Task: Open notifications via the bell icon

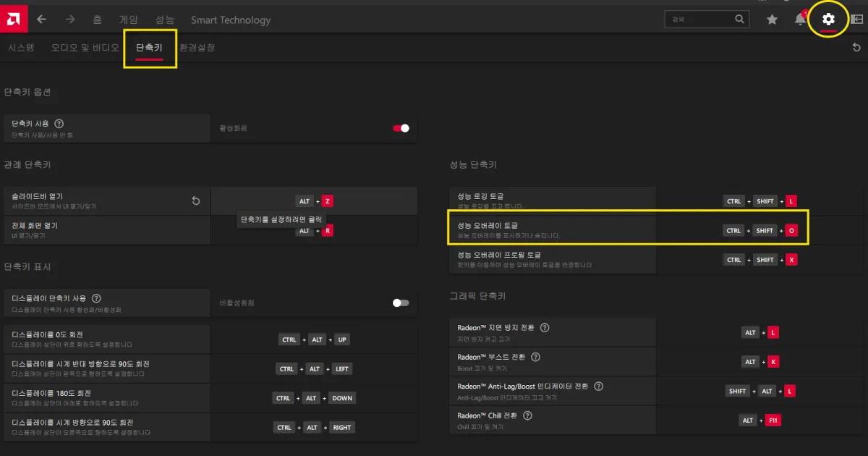Action: (x=799, y=20)
